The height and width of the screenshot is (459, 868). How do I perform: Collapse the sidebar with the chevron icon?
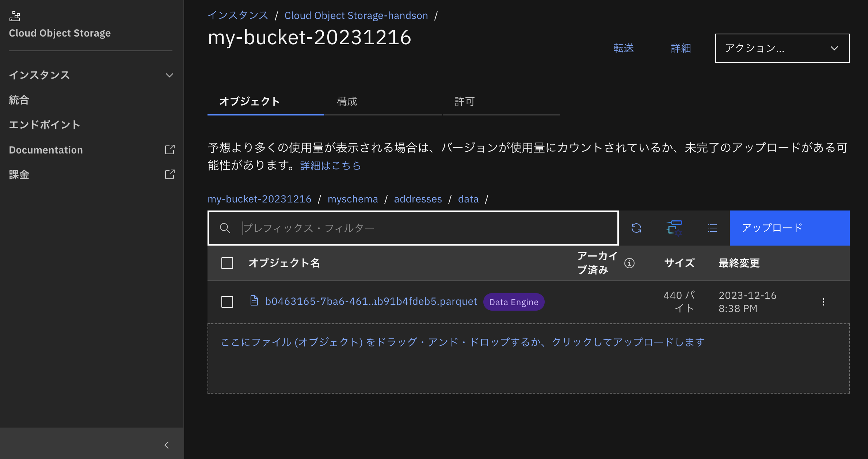pyautogui.click(x=167, y=445)
